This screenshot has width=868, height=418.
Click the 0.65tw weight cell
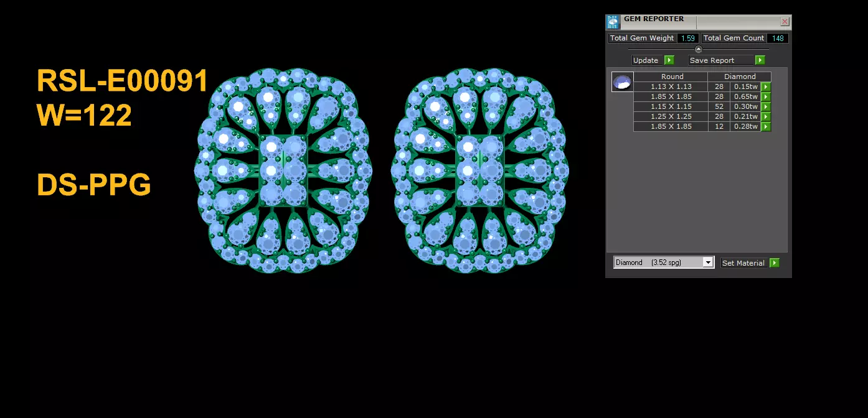(746, 97)
